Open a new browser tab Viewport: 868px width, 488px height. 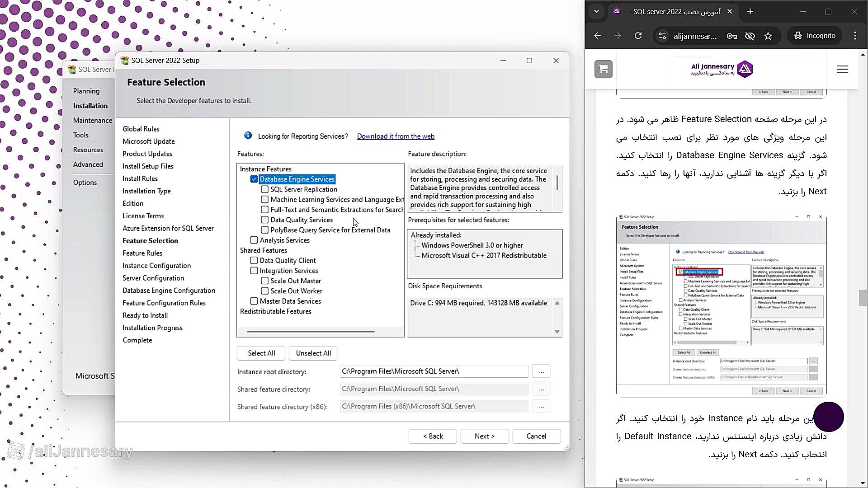750,12
